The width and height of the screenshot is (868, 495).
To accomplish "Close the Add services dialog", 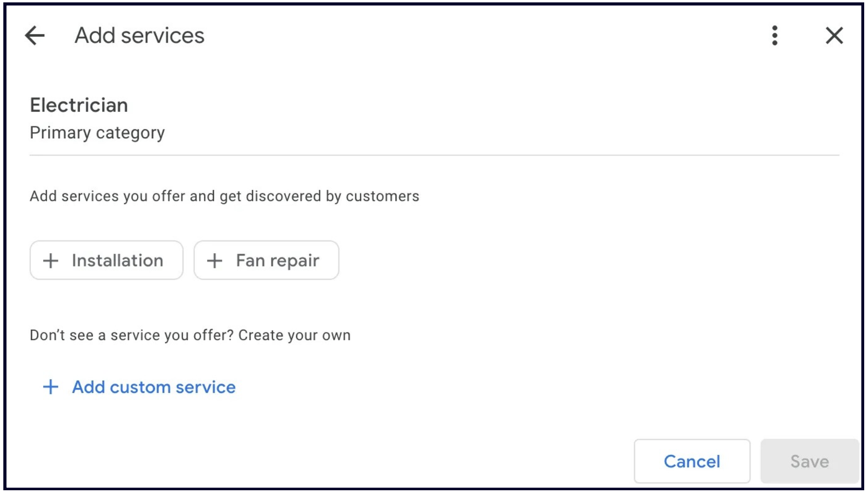I will tap(834, 36).
